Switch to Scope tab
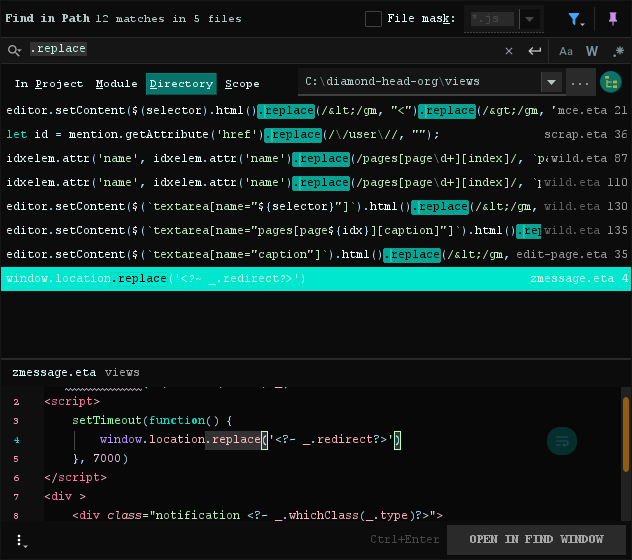Viewport: 632px width, 560px height. coord(242,84)
